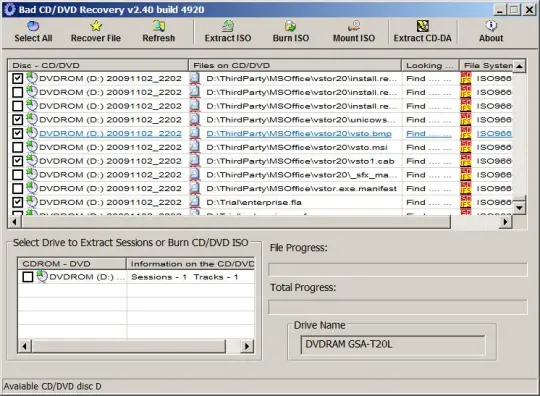Click the disc icon in the _sfx_ma row
The image size is (540, 396).
(x=32, y=174)
